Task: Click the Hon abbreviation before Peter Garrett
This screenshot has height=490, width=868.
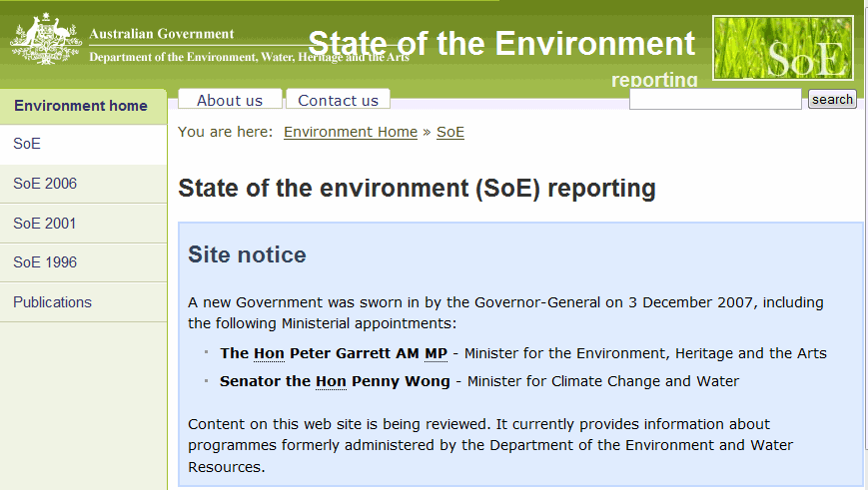Action: tap(269, 353)
